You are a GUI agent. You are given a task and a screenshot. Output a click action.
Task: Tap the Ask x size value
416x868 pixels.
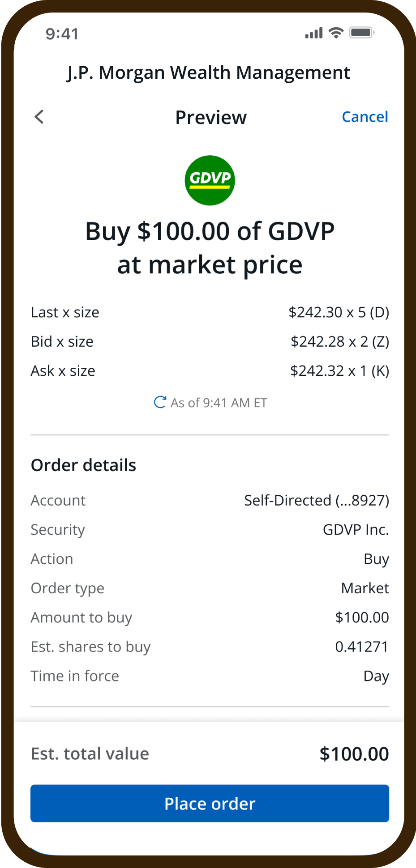pos(339,370)
